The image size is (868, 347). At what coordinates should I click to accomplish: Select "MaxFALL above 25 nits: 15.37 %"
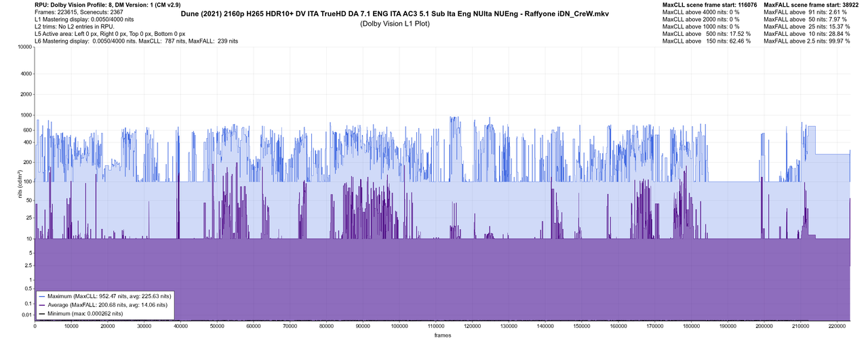coord(807,26)
